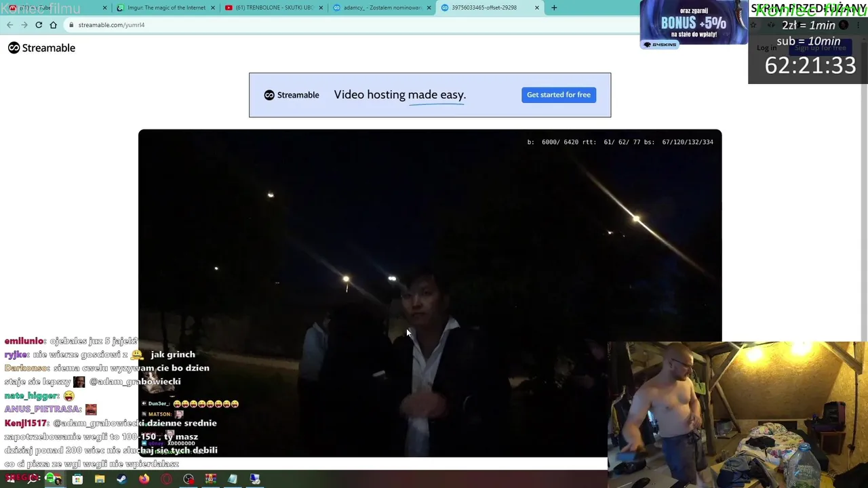Open Opera browser from the taskbar
The width and height of the screenshot is (868, 488).
pyautogui.click(x=166, y=479)
